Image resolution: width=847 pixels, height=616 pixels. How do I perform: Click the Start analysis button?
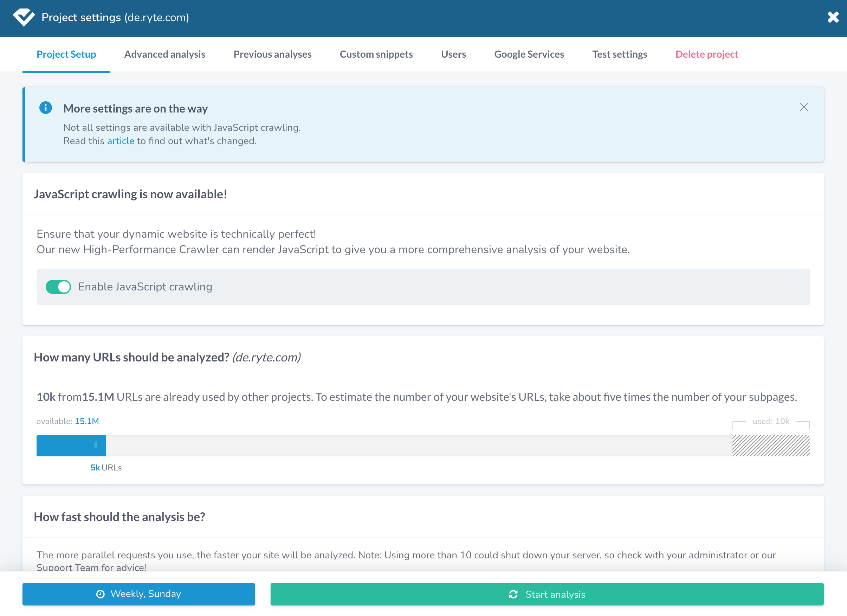[x=547, y=594]
